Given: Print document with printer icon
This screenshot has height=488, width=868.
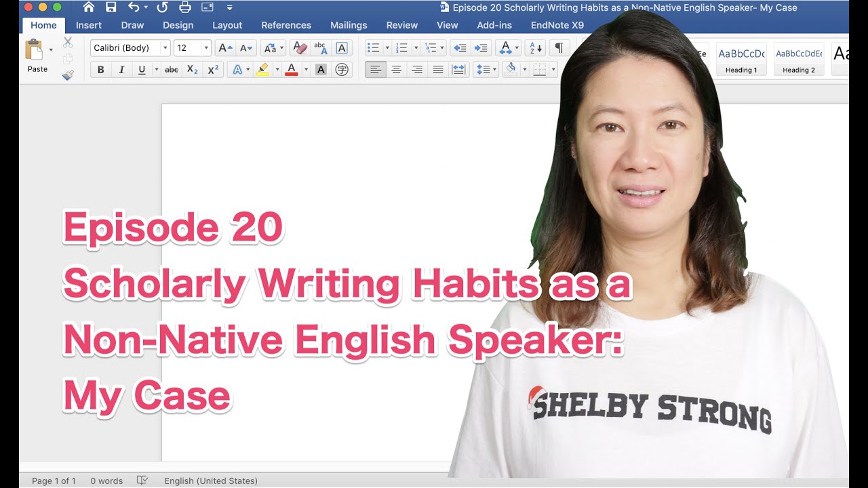Looking at the screenshot, I should click(184, 7).
